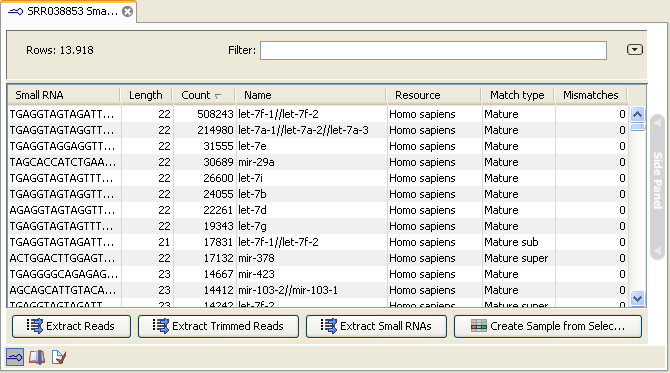The height and width of the screenshot is (373, 670).
Task: Expand the advanced filter dropdown arrow
Action: [635, 50]
